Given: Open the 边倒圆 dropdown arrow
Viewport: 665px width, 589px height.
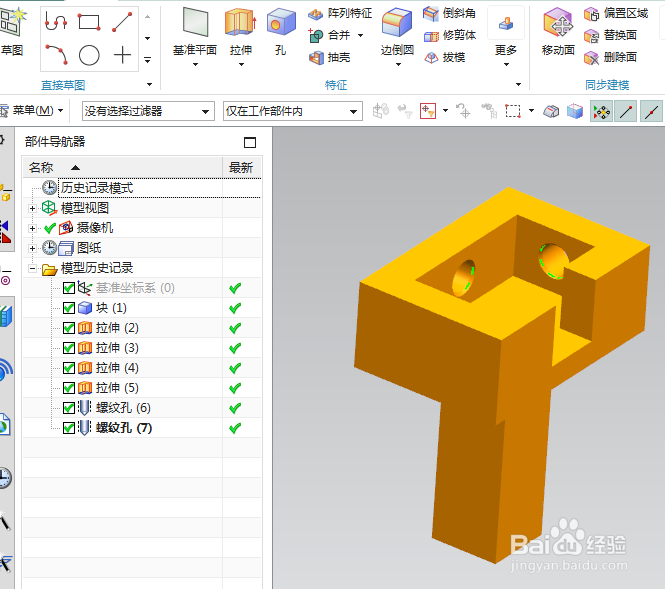Looking at the screenshot, I should tap(398, 65).
